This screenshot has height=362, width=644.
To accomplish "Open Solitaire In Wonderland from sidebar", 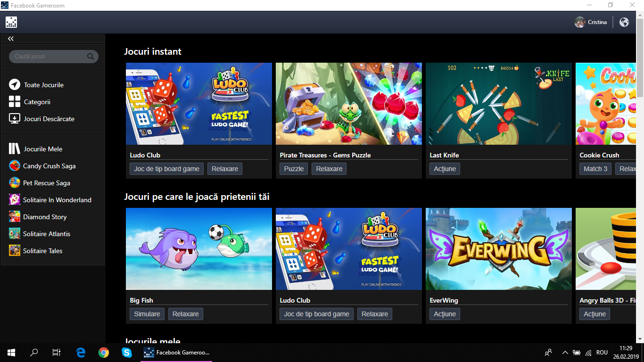I will (57, 200).
